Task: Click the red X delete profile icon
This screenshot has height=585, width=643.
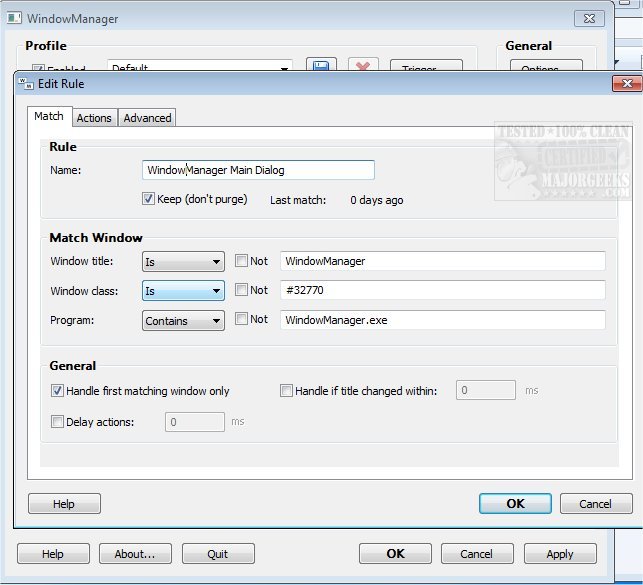Action: pyautogui.click(x=363, y=64)
